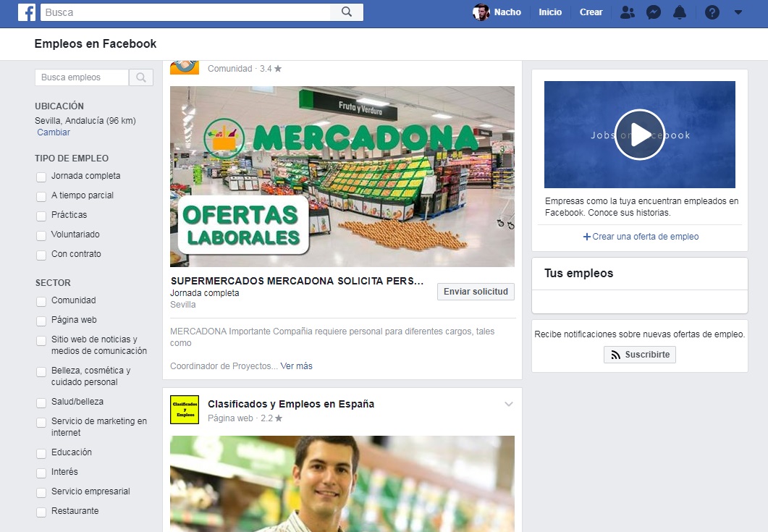Open the help question-mark icon
The width and height of the screenshot is (768, 532).
click(712, 12)
